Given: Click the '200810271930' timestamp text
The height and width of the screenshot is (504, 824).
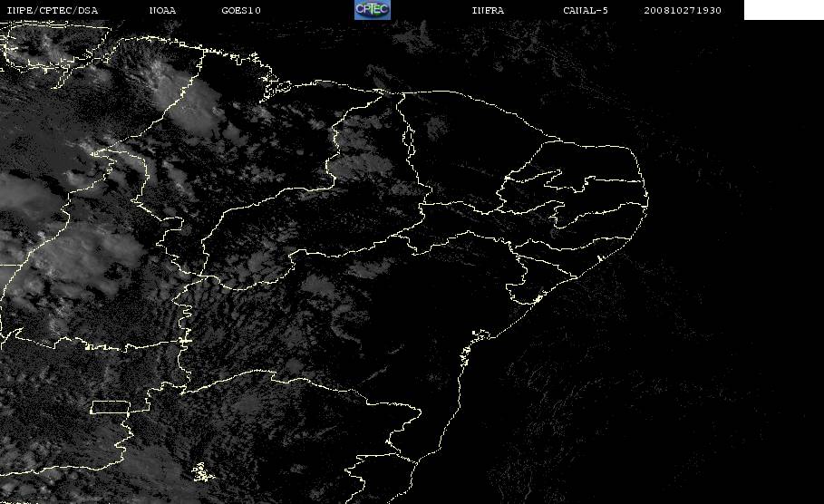Looking at the screenshot, I should coord(683,10).
